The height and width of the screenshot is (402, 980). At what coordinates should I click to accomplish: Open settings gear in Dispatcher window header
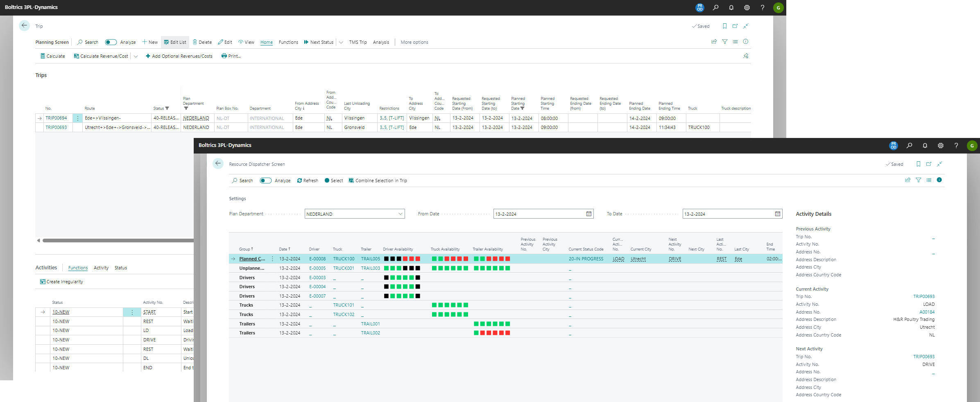(941, 145)
